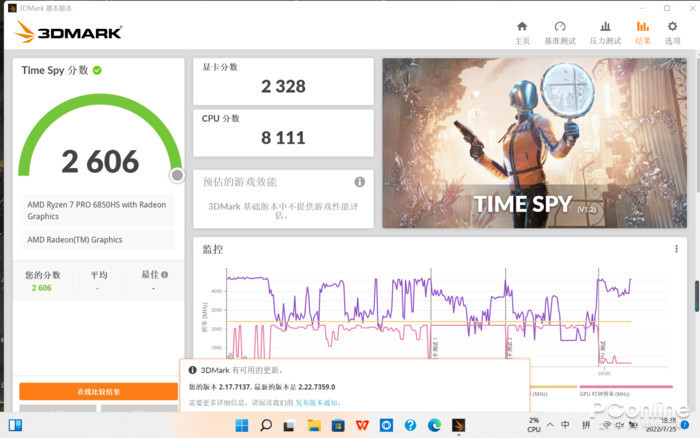Select the 结果 results tab
Viewport: 700px width, 438px height.
(x=643, y=33)
